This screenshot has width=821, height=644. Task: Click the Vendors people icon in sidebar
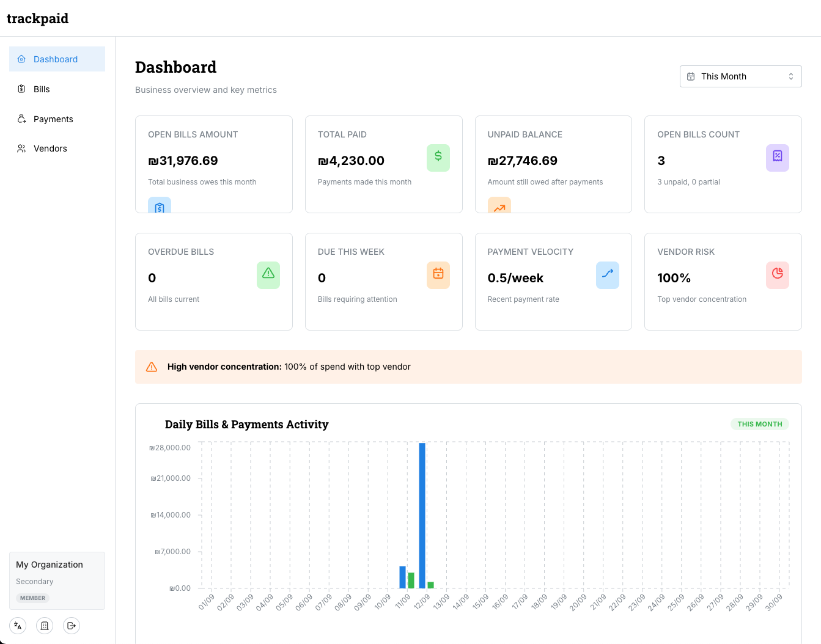20,148
